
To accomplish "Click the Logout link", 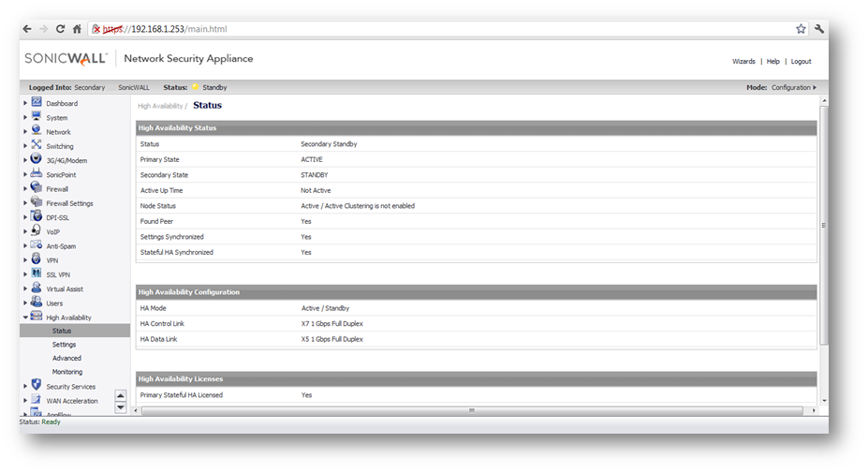I will (x=801, y=62).
